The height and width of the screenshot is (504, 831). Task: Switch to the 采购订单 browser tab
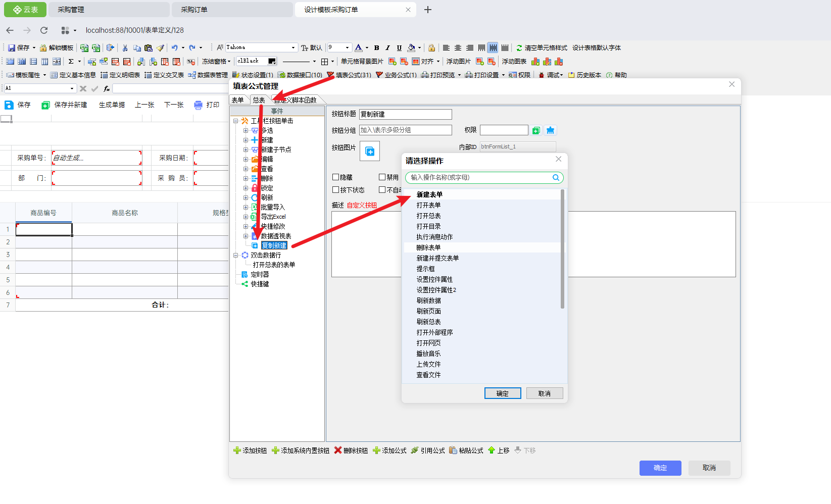[x=232, y=10]
